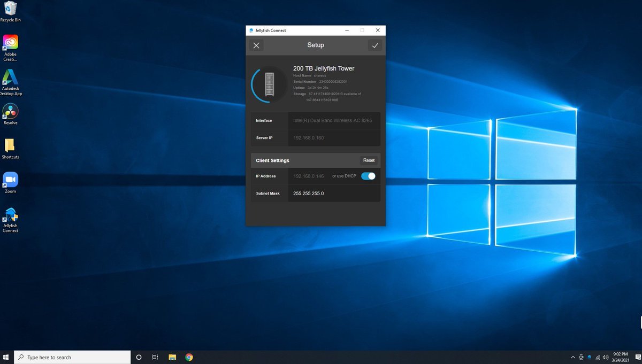The width and height of the screenshot is (642, 364).
Task: Click the Server IP field 192.168.0.160
Action: (334, 138)
